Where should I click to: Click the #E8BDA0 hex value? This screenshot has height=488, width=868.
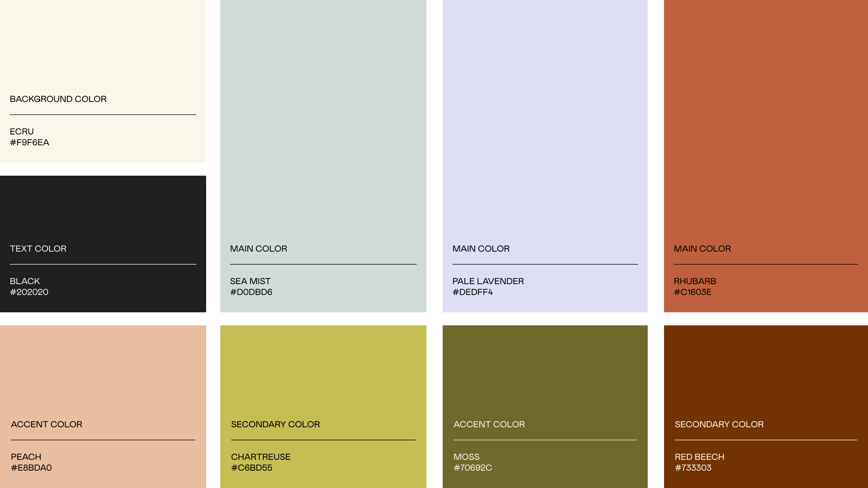[x=31, y=468]
